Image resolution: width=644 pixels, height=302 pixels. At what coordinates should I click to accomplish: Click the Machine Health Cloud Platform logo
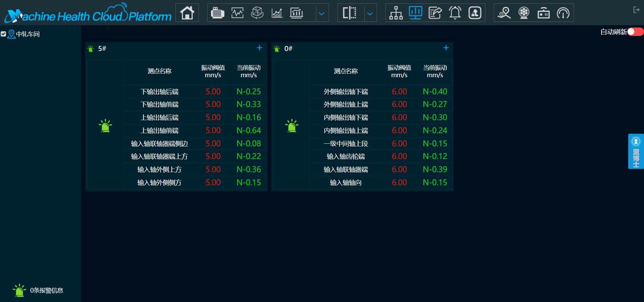coord(88,14)
